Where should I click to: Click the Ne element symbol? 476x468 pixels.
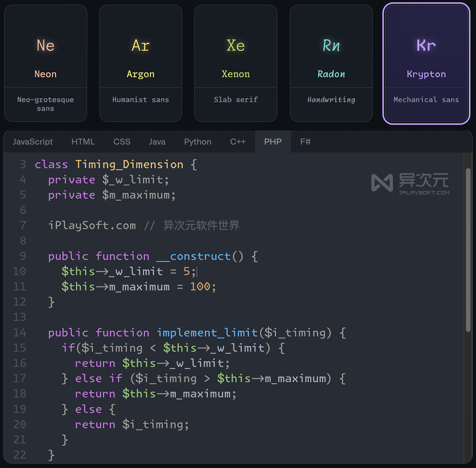pos(45,45)
